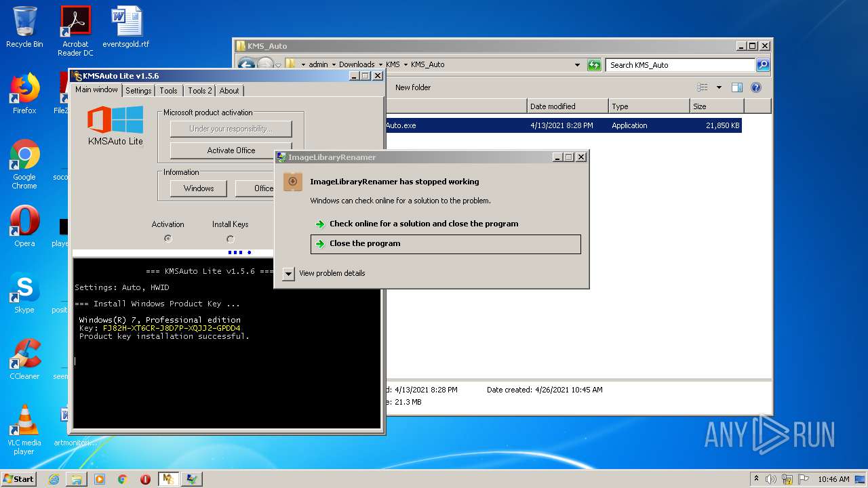The width and height of the screenshot is (868, 488).
Task: Open the Recycle Bin desktop icon
Action: pos(24,27)
